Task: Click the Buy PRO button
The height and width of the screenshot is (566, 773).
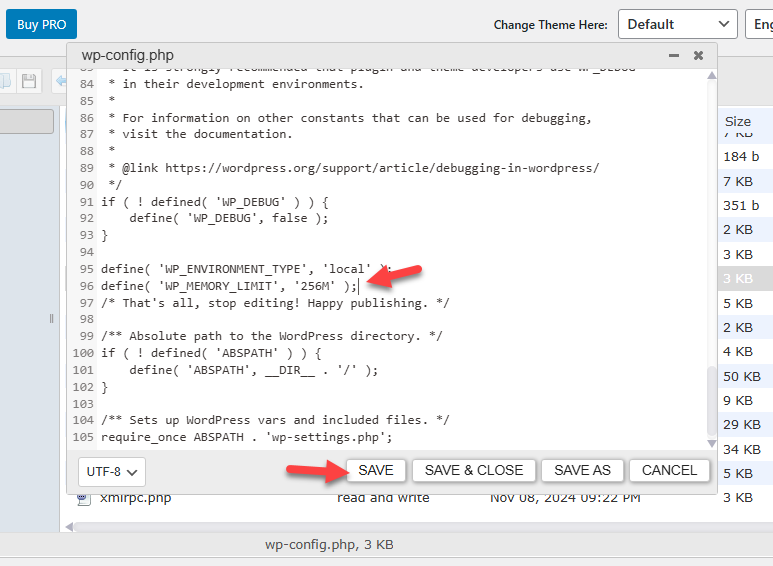Action: point(41,24)
